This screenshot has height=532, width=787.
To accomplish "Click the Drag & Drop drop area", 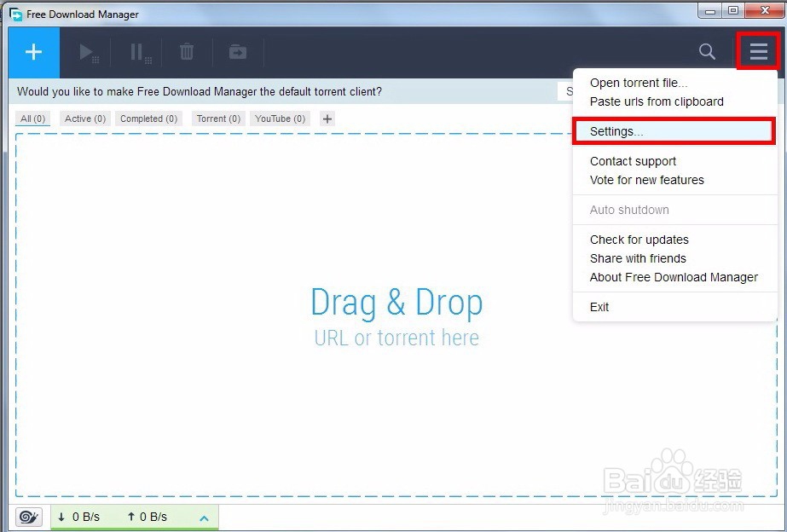I will (x=396, y=315).
